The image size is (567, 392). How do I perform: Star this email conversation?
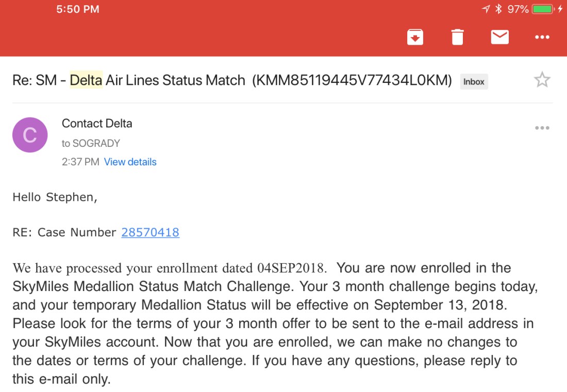tap(542, 79)
